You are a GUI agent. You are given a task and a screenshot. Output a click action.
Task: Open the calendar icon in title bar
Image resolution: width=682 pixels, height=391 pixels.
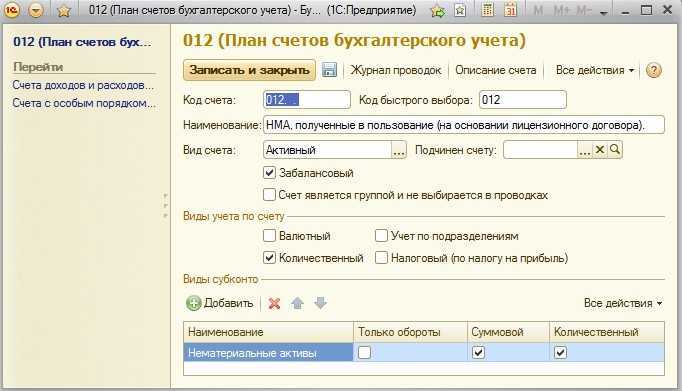tap(510, 10)
